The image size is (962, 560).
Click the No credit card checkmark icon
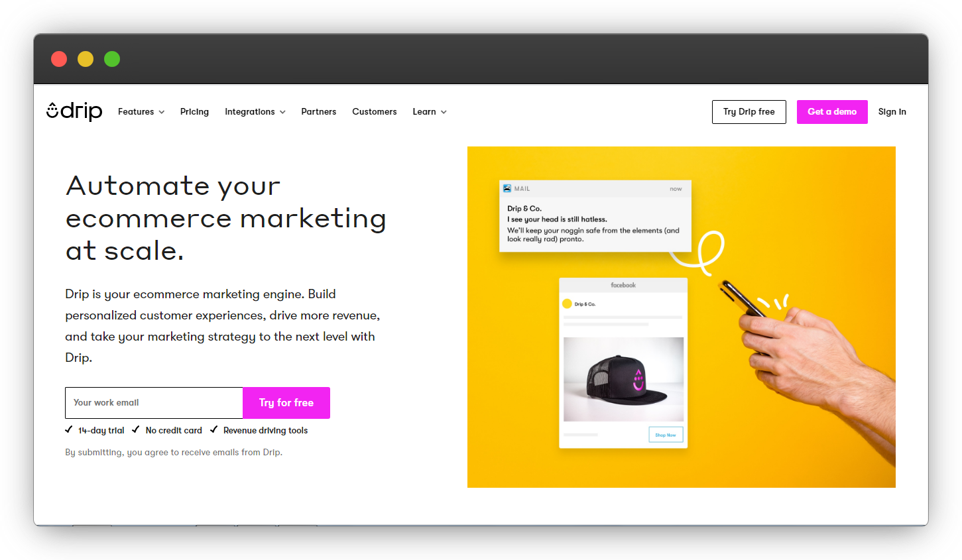point(136,429)
